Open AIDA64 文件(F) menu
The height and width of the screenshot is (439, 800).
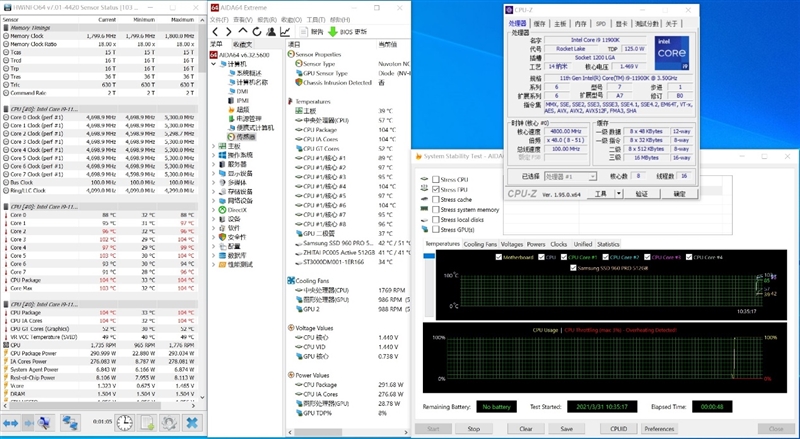tap(219, 19)
